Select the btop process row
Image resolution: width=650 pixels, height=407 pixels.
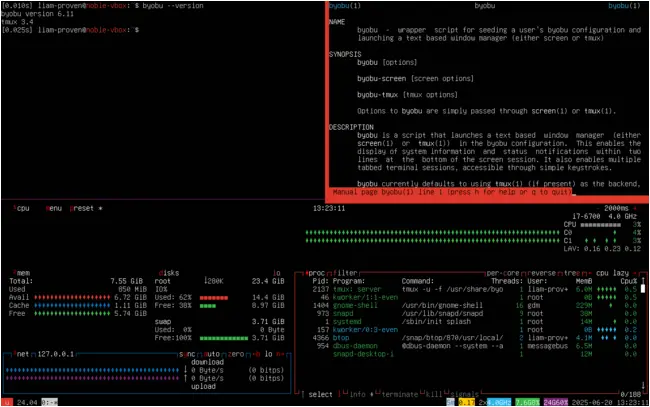pyautogui.click(x=473, y=338)
